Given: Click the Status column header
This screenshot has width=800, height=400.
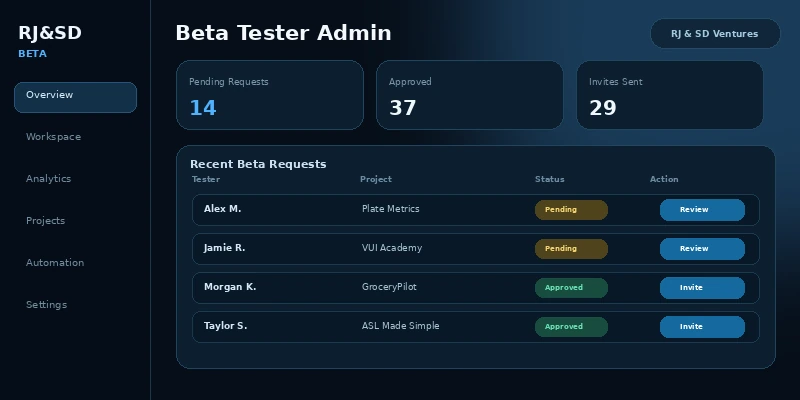Looking at the screenshot, I should tap(549, 179).
